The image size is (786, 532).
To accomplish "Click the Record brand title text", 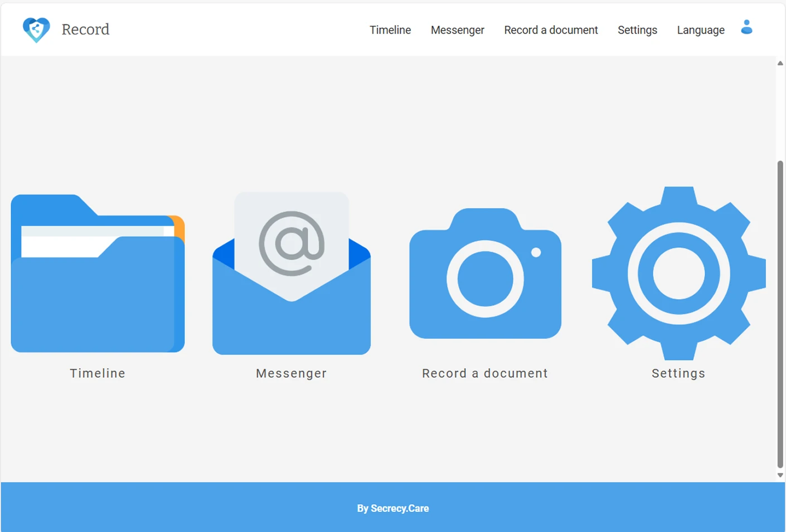I will click(x=85, y=30).
